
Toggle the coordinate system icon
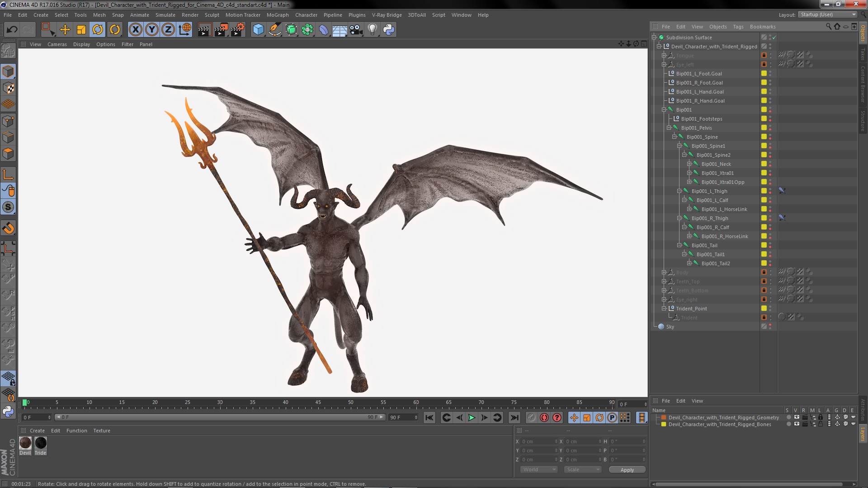click(x=185, y=30)
